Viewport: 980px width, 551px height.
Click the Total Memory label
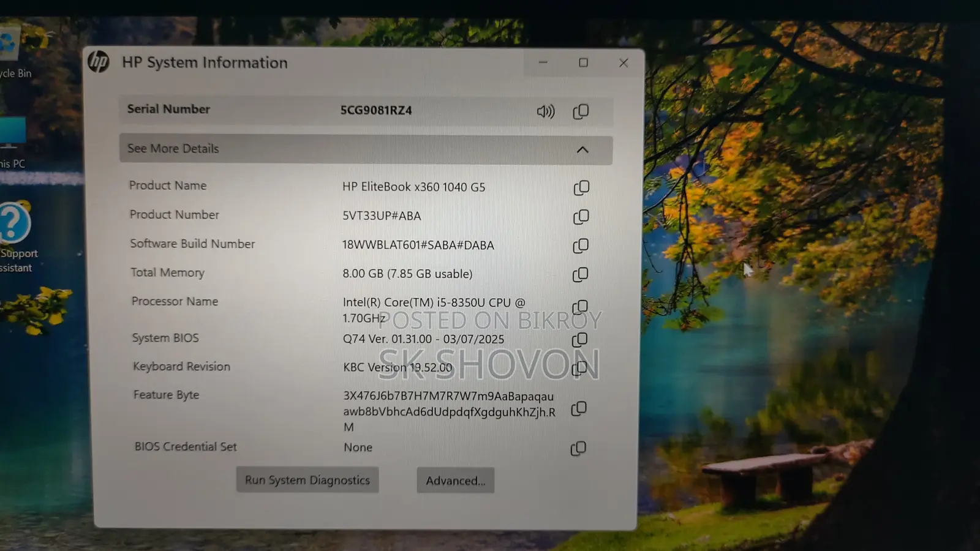[x=167, y=272]
